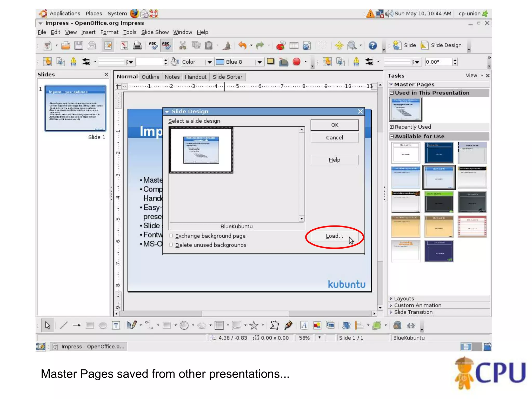The width and height of the screenshot is (532, 399).
Task: Select the Stars shapes tool
Action: pos(254,325)
